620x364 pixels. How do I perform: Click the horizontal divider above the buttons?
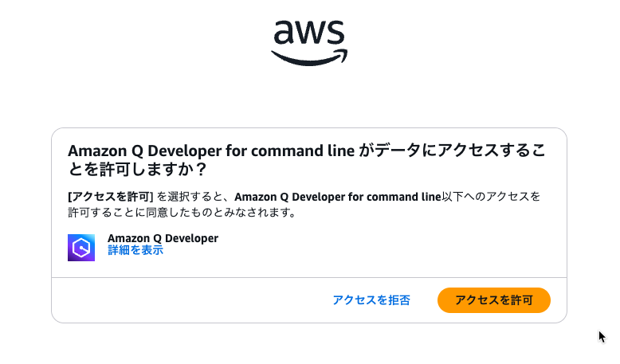point(309,277)
